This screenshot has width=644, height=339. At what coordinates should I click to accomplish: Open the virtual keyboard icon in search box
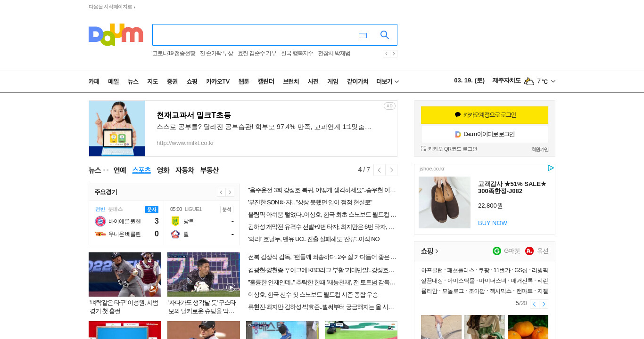coord(363,35)
